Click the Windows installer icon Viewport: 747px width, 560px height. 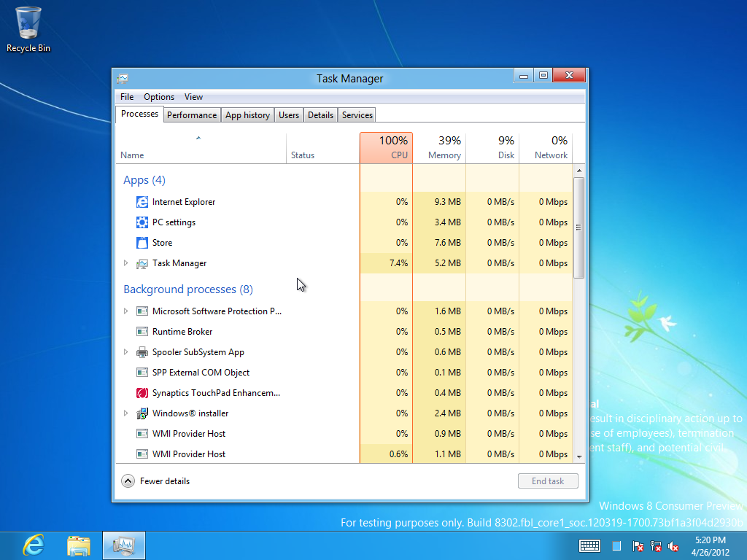click(x=142, y=413)
